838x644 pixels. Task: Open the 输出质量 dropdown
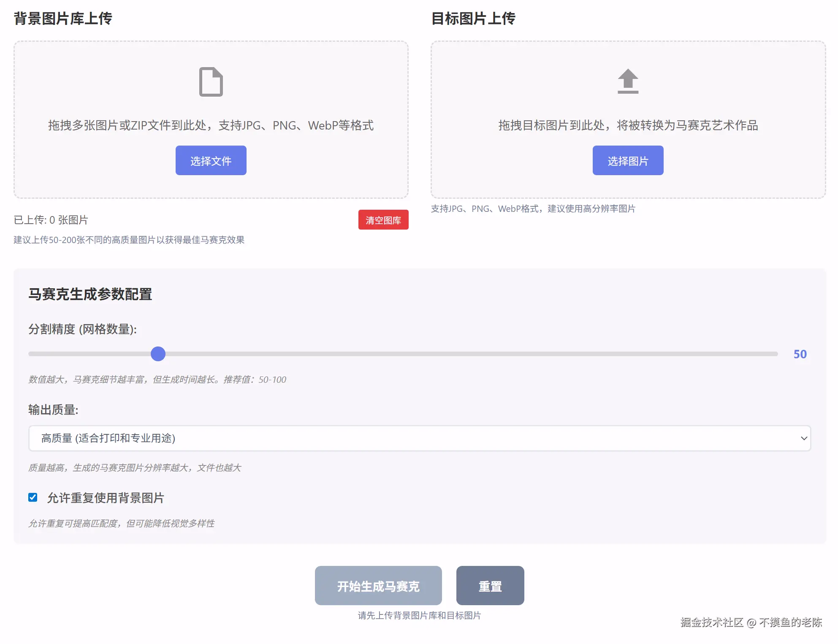pos(419,438)
